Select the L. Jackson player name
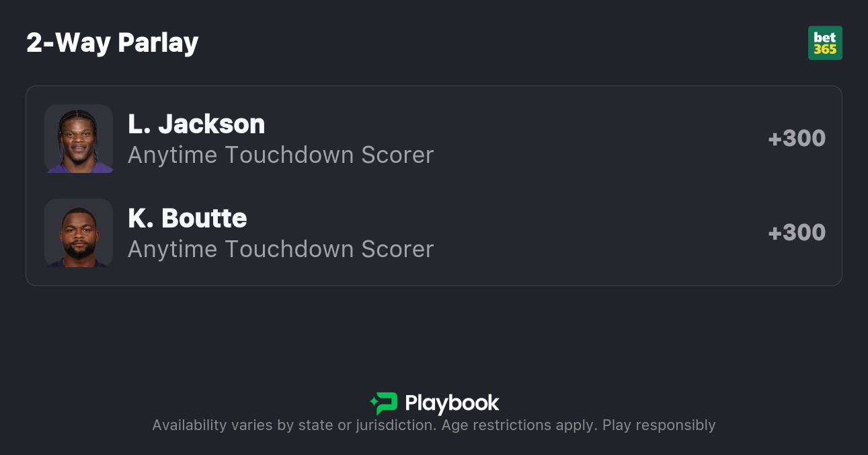Image resolution: width=868 pixels, height=455 pixels. (196, 124)
